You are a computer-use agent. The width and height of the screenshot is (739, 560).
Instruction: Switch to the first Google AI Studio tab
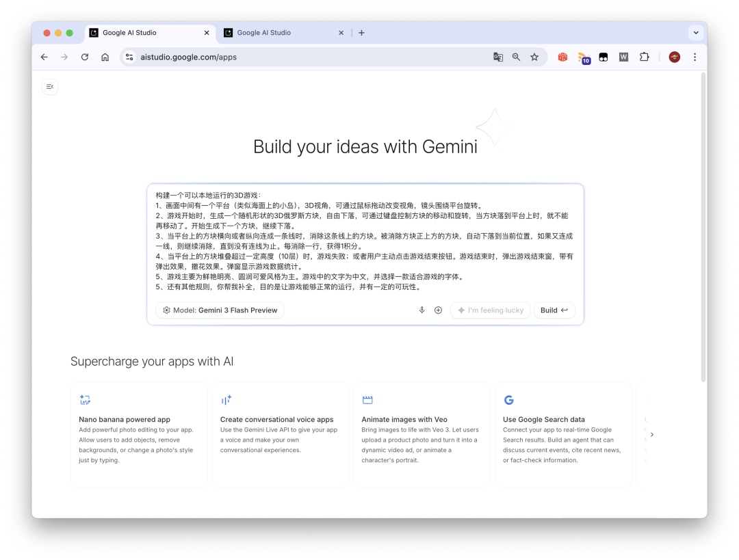150,33
